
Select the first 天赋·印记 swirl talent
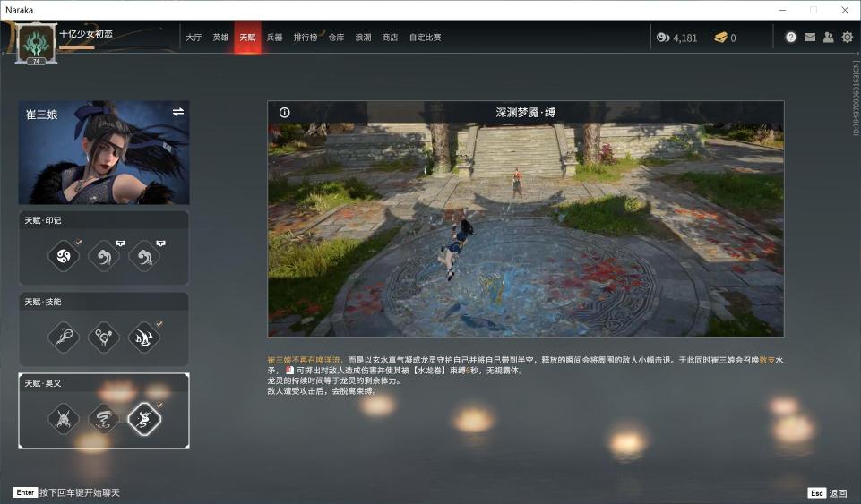point(64,255)
